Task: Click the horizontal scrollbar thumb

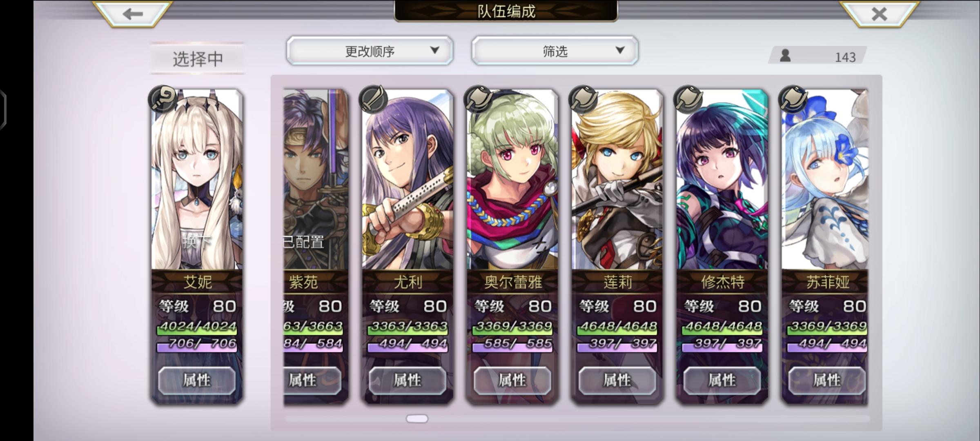Action: tap(417, 419)
